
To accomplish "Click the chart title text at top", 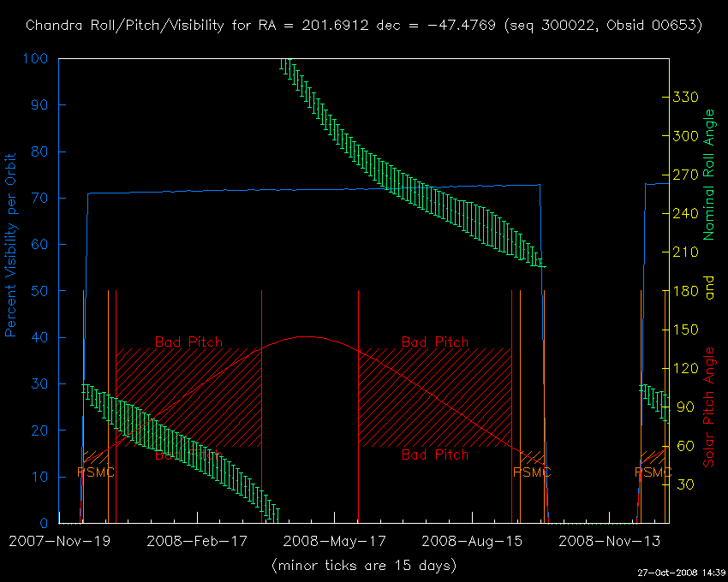I will (364, 25).
